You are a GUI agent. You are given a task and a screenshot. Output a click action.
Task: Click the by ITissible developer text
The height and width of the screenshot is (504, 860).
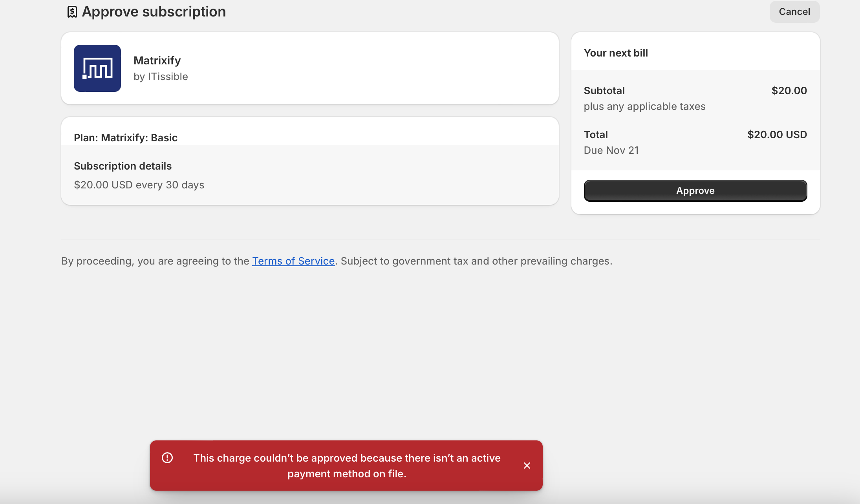[161, 77]
